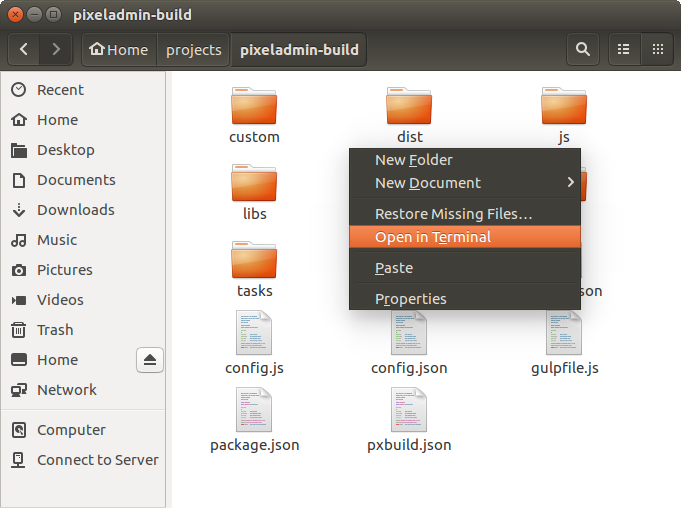Screen dimensions: 681x508
Task: Open the libs folder icon
Action: coord(254,184)
